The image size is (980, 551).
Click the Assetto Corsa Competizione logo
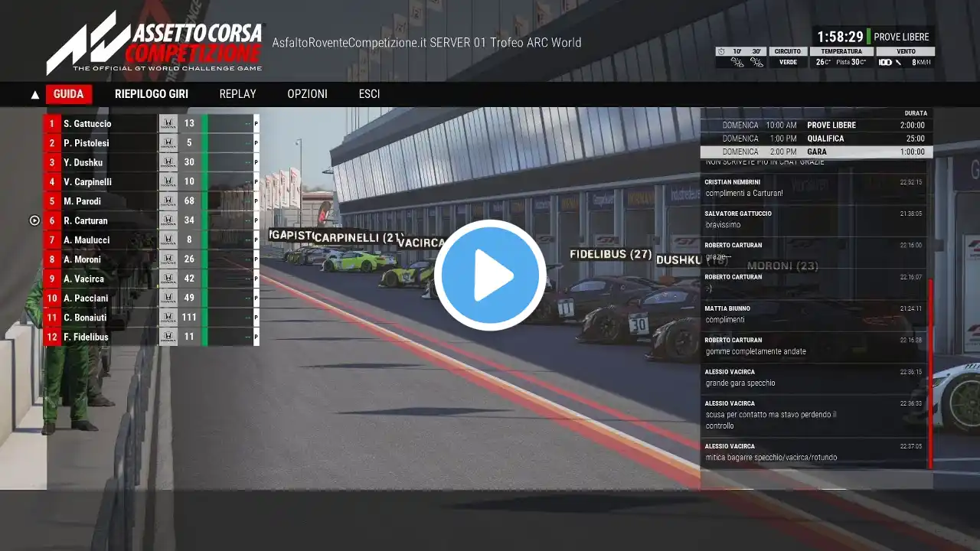pos(154,43)
